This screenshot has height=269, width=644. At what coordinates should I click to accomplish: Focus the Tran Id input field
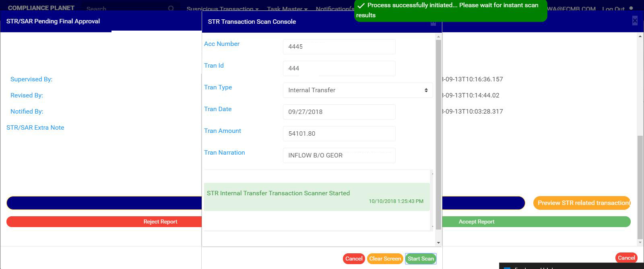tap(339, 68)
